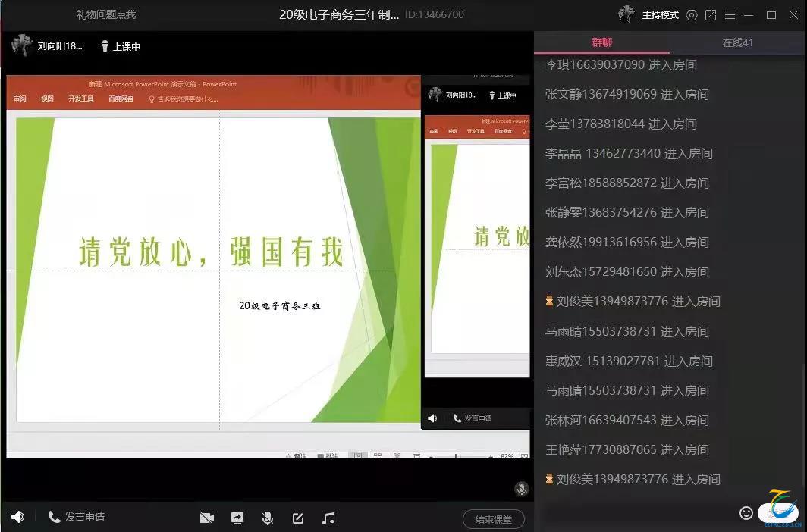
Task: Click 发言申请 speak request button
Action: 77,517
